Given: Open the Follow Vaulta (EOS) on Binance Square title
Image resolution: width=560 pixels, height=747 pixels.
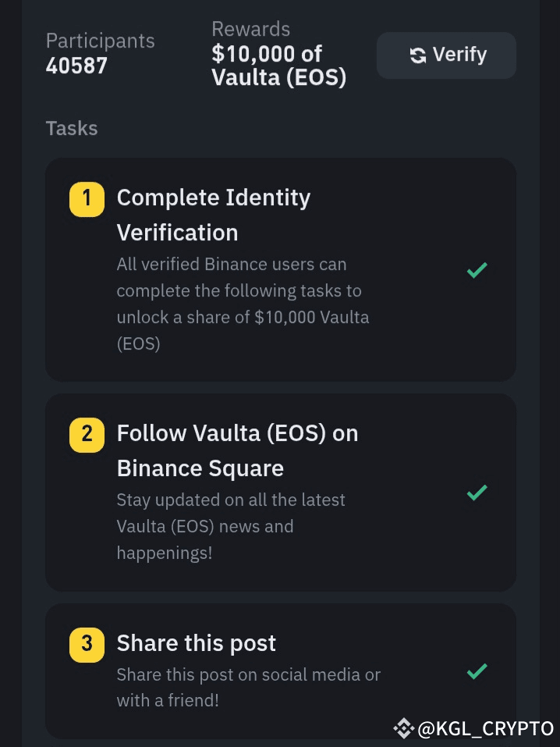Looking at the screenshot, I should 237,450.
